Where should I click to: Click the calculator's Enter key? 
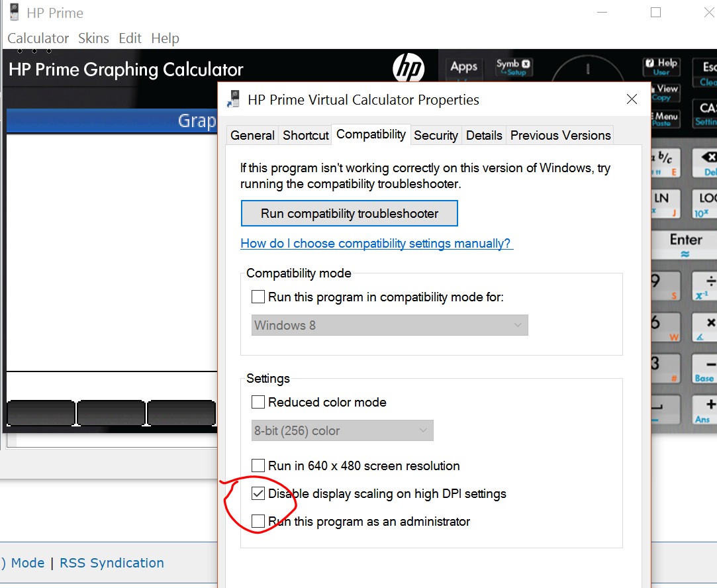(685, 244)
